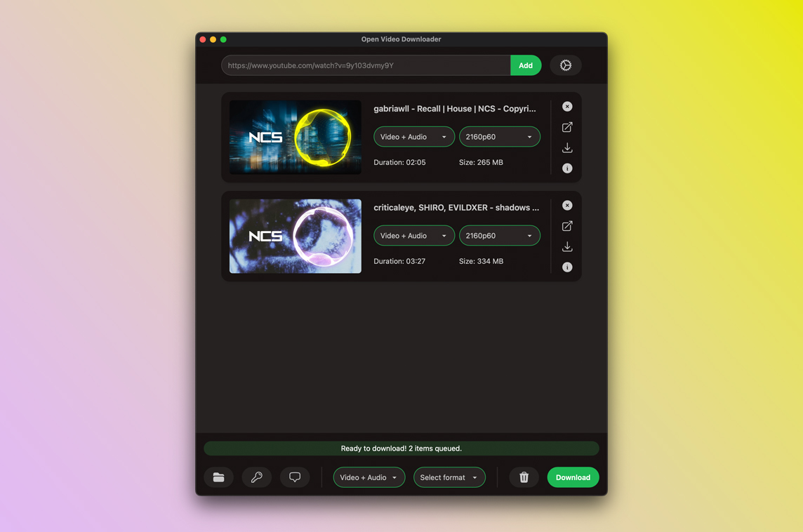Clear the queue with the trash icon
Viewport: 803px width, 532px height.
524,477
